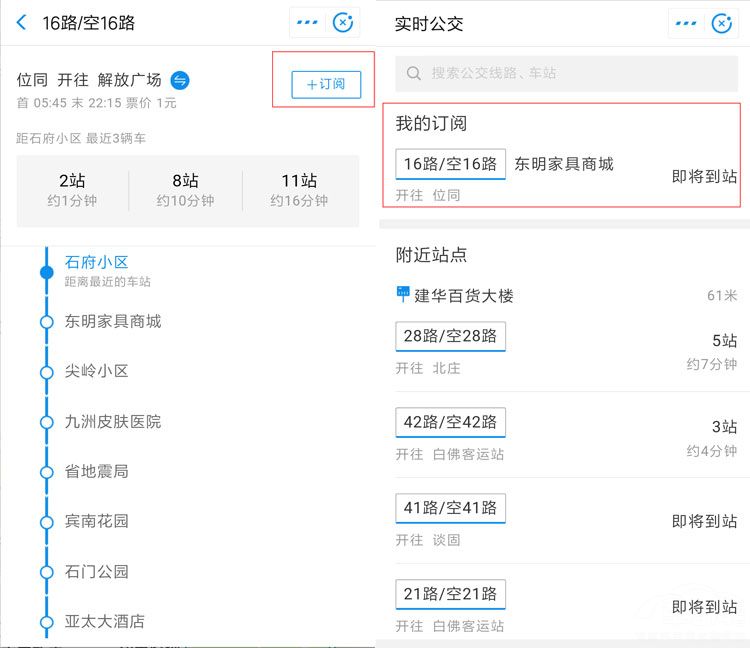
Task: Tap the nearest bus card showing 2站
Action: 72,190
